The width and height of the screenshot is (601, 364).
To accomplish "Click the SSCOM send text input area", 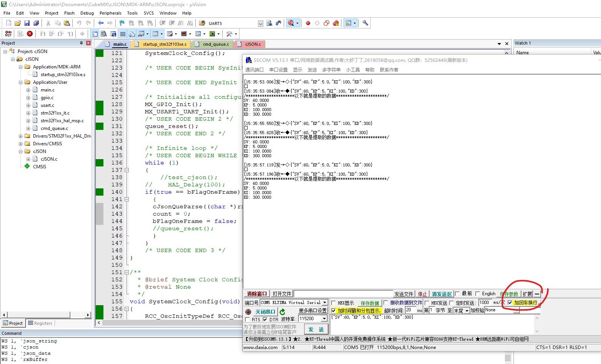I will pyautogui.click(x=433, y=324).
